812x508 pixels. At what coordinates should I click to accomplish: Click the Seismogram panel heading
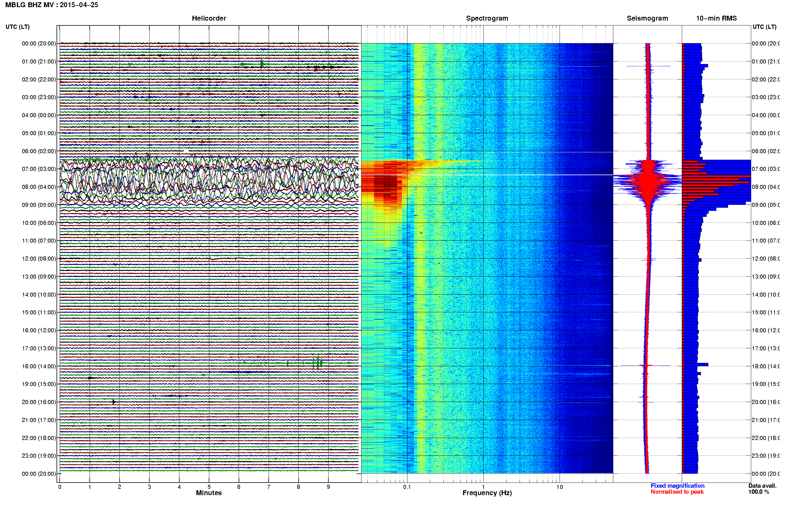click(x=647, y=19)
